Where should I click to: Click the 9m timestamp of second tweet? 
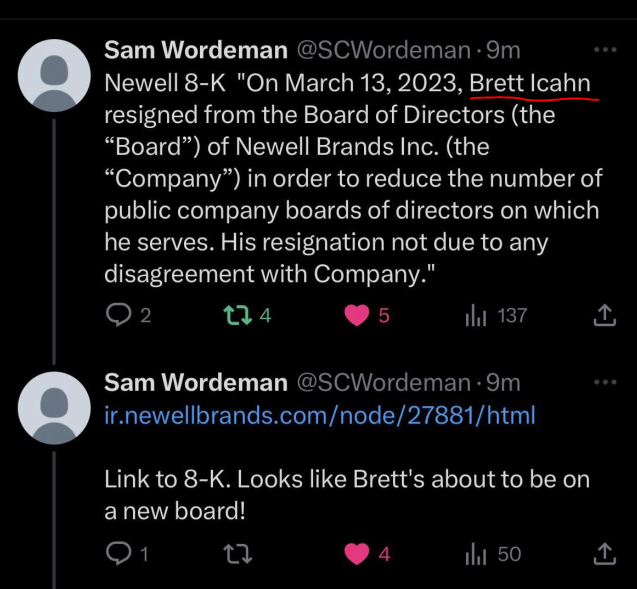[503, 382]
